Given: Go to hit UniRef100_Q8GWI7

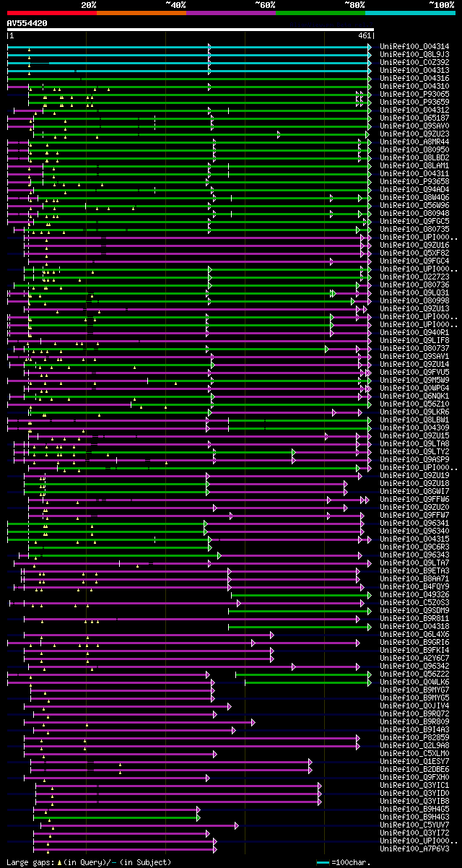Looking at the screenshot, I should click(x=414, y=491).
